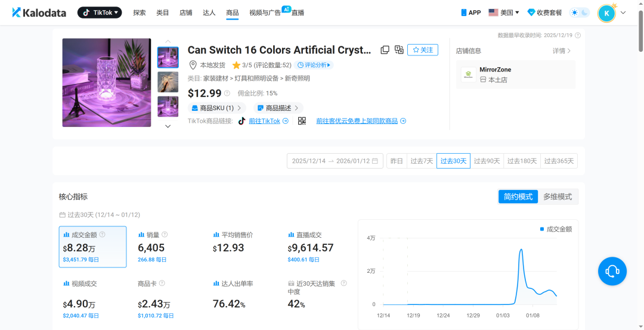Click the user avatar K
644x330 pixels.
(x=606, y=13)
